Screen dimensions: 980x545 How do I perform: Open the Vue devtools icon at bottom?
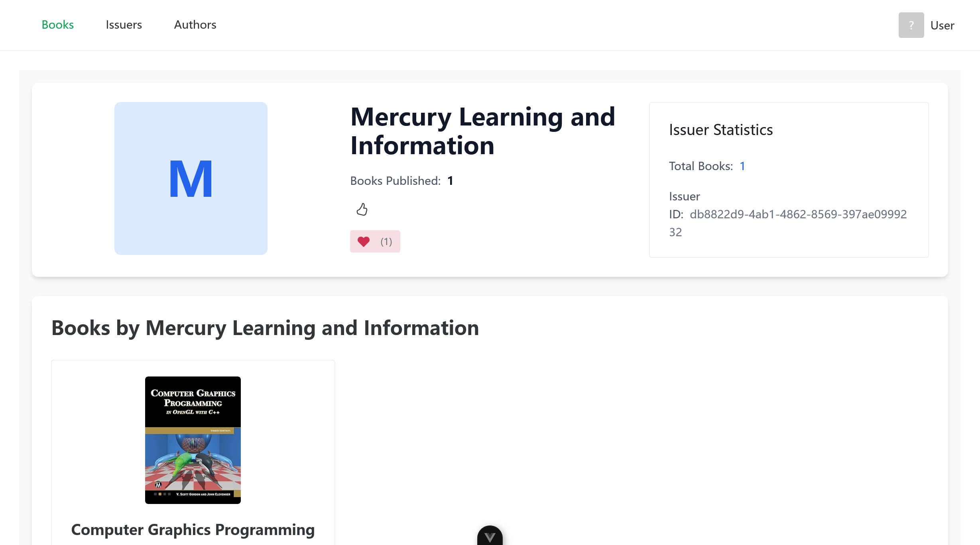[490, 536]
